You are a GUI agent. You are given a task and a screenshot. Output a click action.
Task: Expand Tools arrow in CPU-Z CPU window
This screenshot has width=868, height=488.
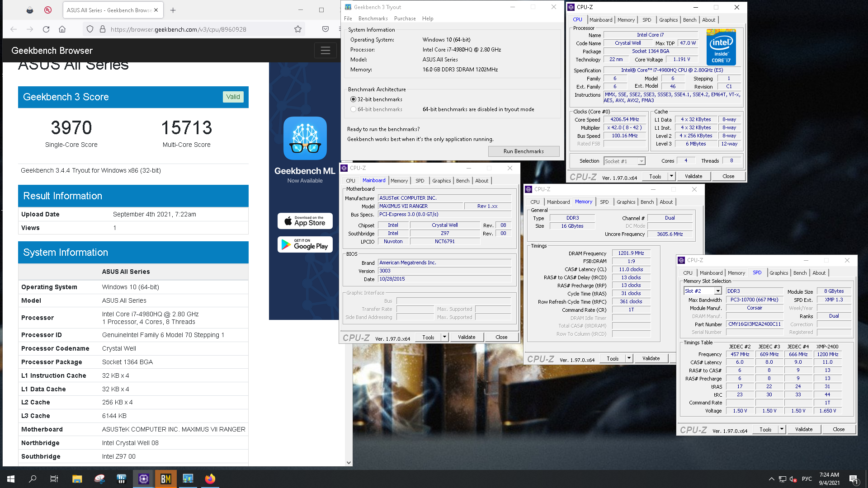(x=671, y=176)
